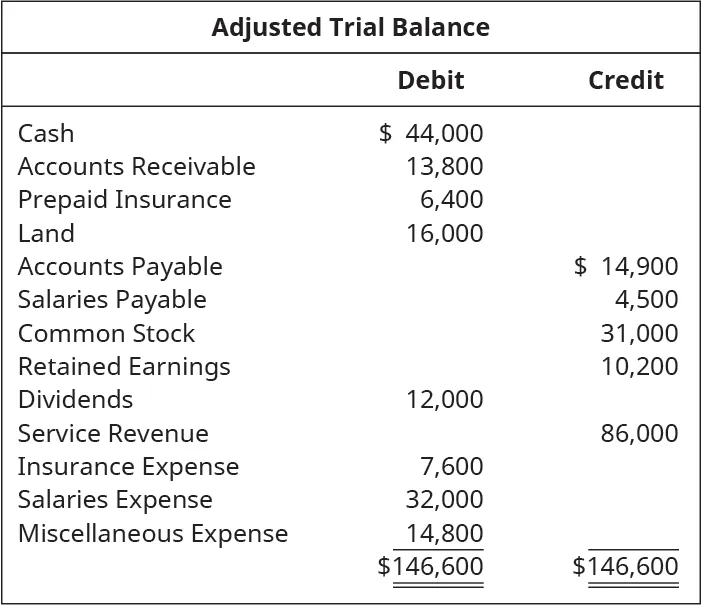Select the 13,800 debit value

pyautogui.click(x=444, y=167)
